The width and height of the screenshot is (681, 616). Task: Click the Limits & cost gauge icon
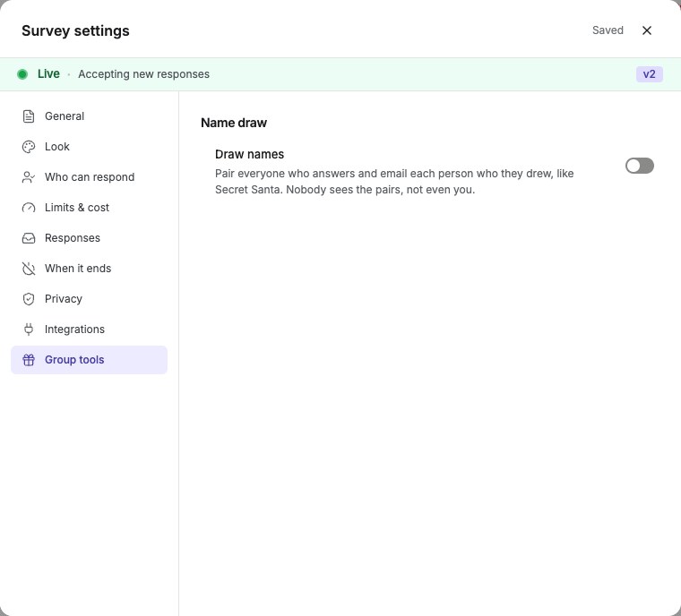pos(29,208)
